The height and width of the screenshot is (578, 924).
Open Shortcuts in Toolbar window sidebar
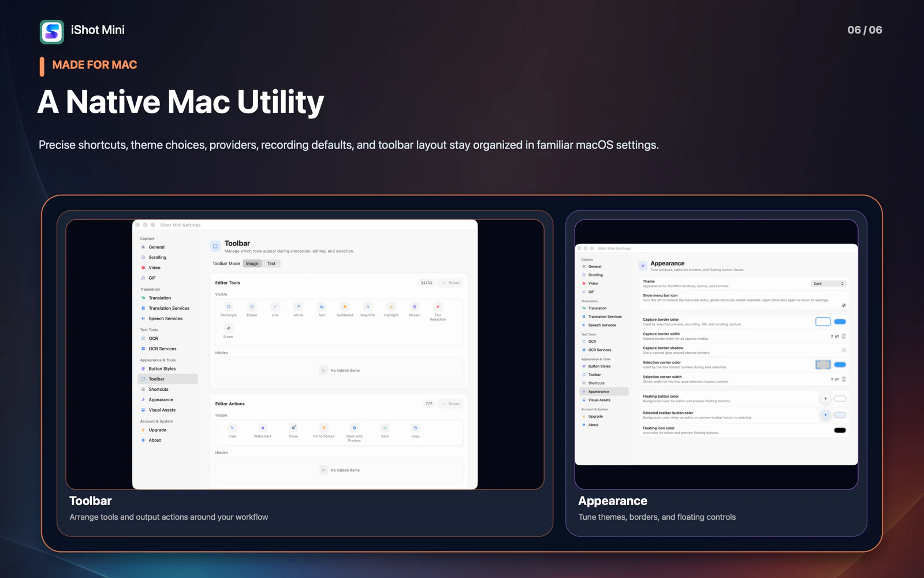[167, 390]
